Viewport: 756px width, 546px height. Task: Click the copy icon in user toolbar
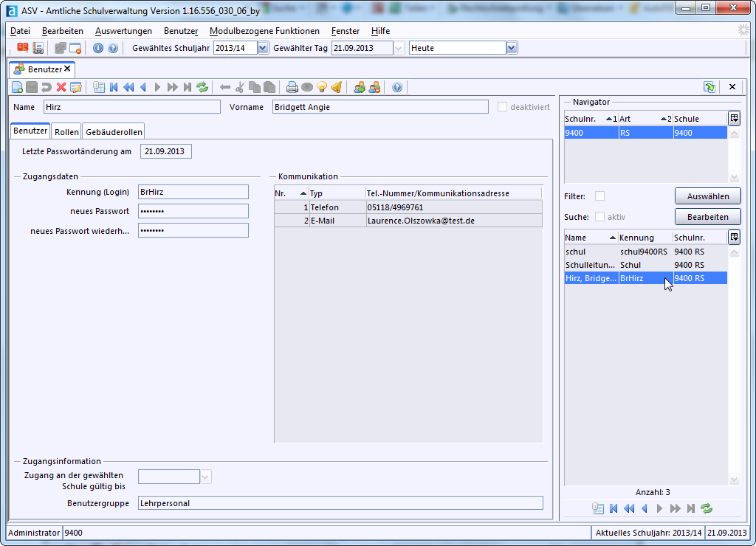pos(255,87)
